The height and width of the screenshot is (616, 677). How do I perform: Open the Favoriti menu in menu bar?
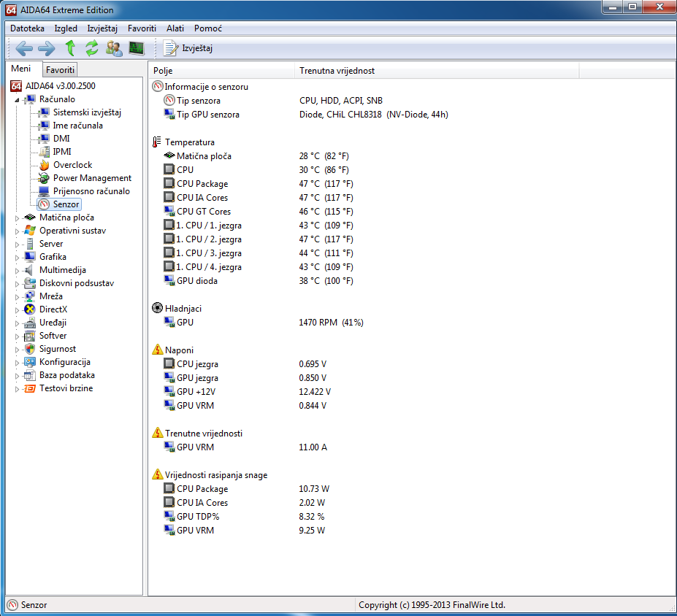(x=142, y=28)
